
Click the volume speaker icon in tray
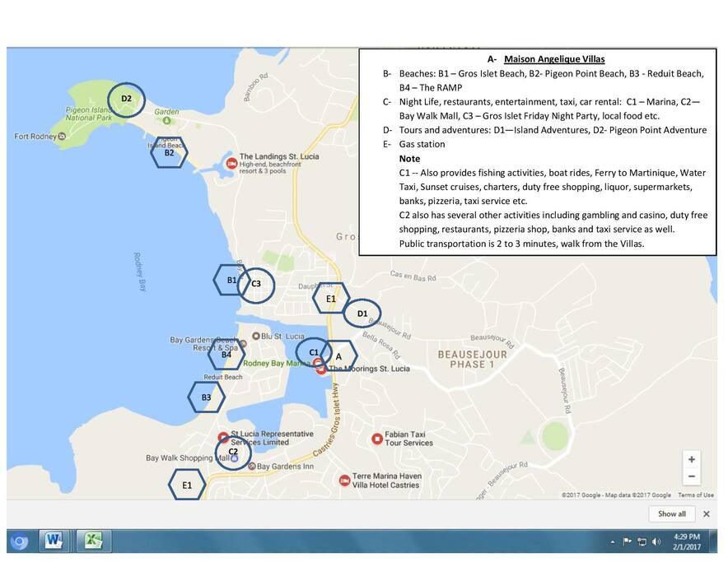(x=656, y=541)
